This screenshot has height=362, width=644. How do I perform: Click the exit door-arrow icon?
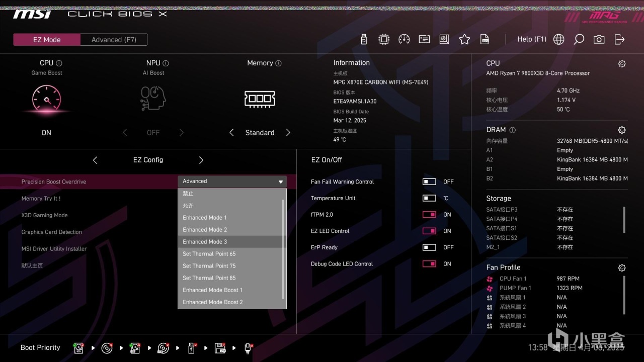(619, 39)
